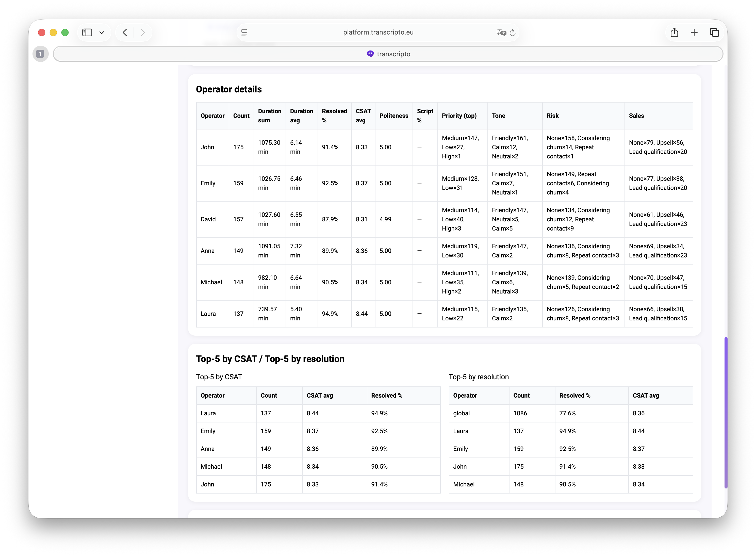756x556 pixels.
Task: Click the platform.transcripto.eu address field
Action: click(x=378, y=32)
